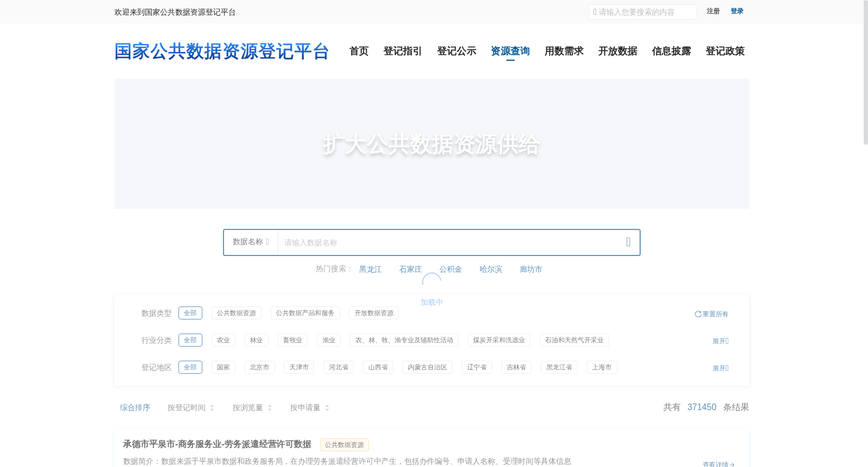Filter industry by 煤炭开采和洗选业

[499, 340]
